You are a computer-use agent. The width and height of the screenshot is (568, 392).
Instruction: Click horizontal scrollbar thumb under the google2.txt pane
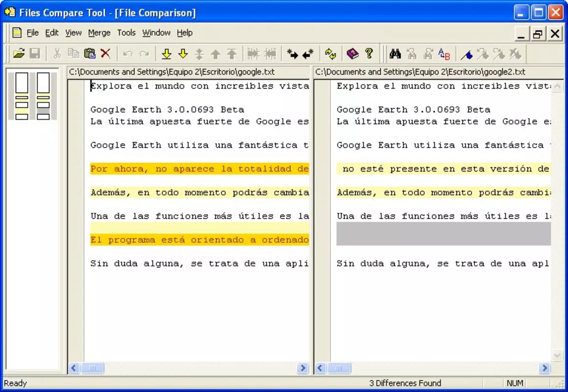tap(339, 368)
